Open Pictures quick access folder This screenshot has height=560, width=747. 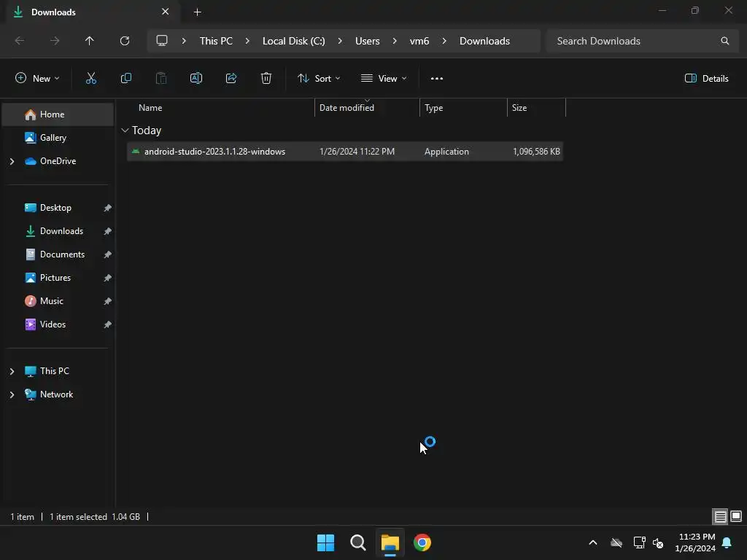pos(55,278)
